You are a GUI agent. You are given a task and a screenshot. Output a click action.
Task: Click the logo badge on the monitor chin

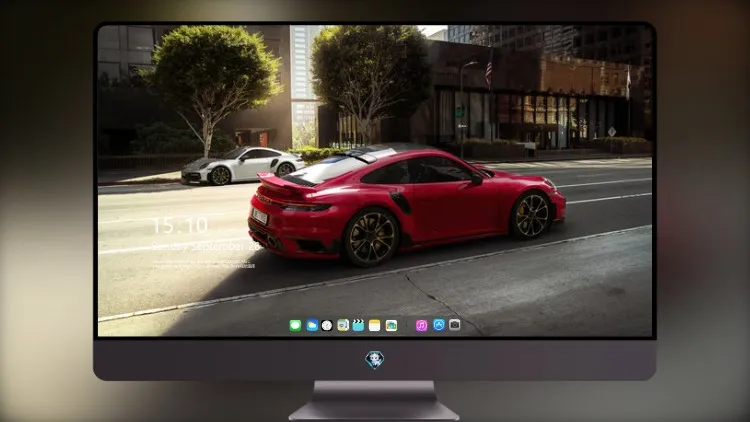(x=375, y=360)
